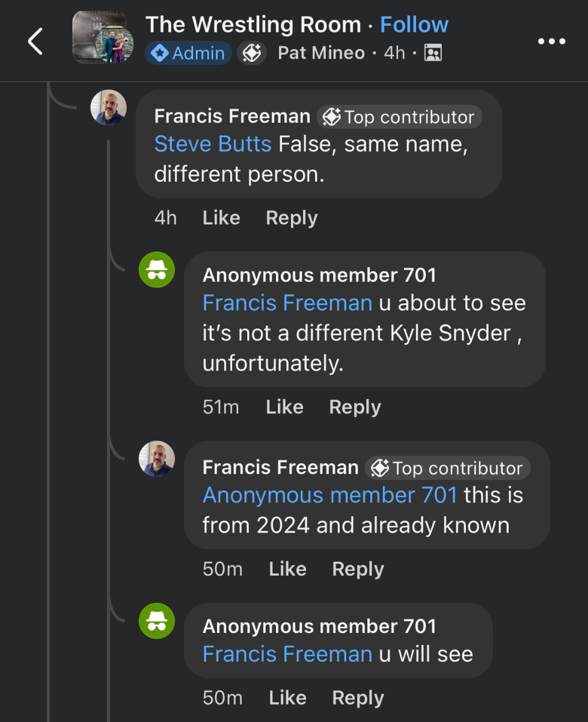
Task: Tap the contributor badge icon beside Pat Mineo
Action: [251, 53]
